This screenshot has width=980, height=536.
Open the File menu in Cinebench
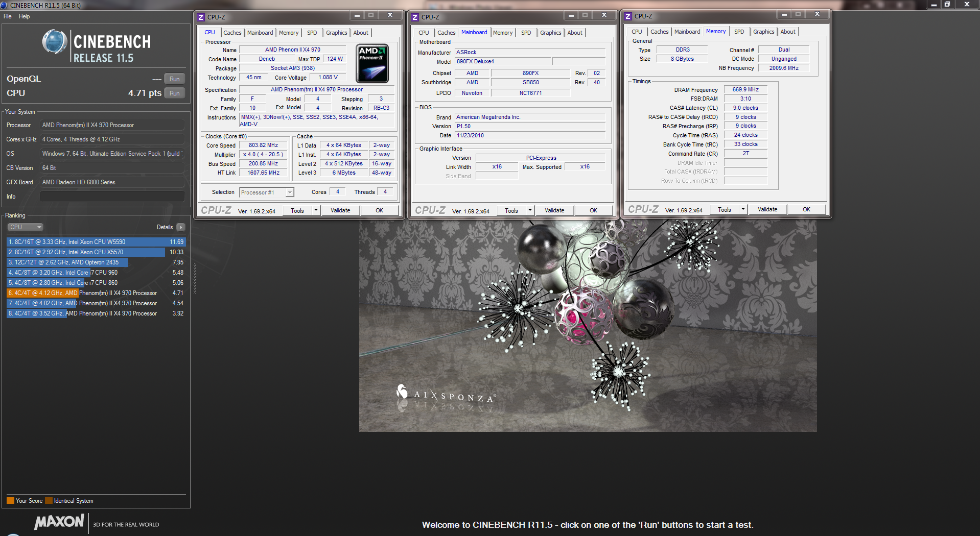point(8,16)
